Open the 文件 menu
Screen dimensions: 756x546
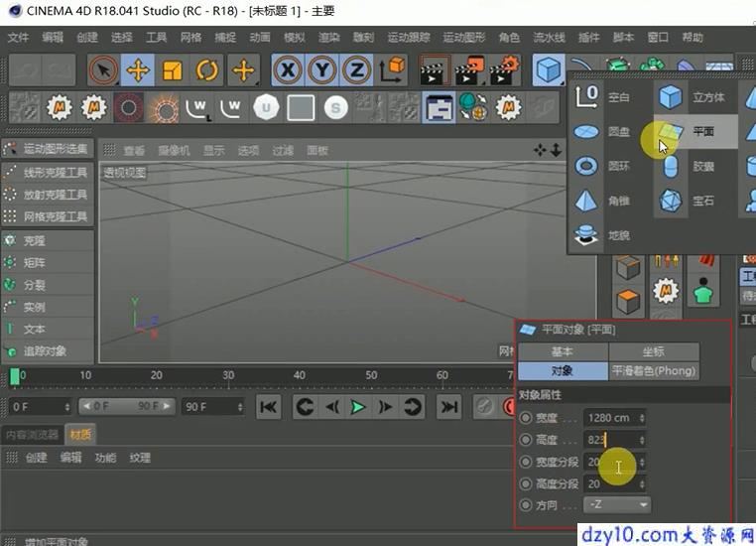(18, 38)
